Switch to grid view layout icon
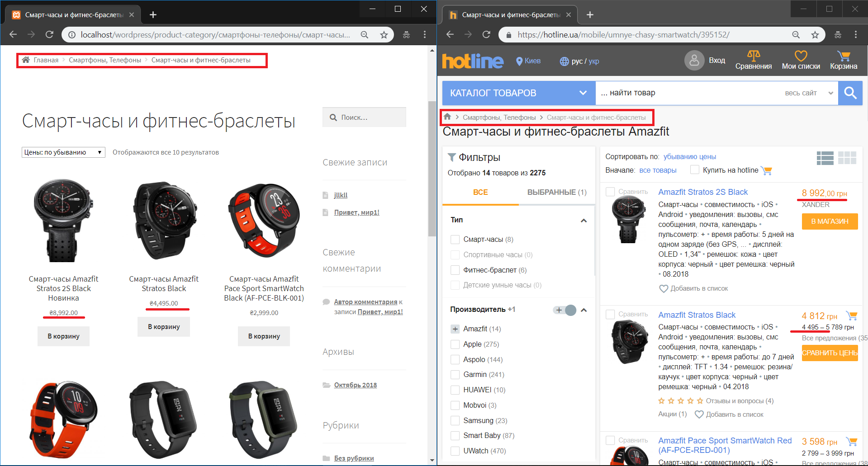868x466 pixels. 847,158
